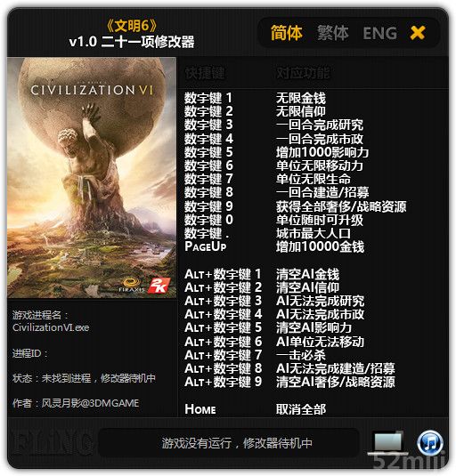The height and width of the screenshot is (476, 456).
Task: Switch language to ENG
Action: point(379,33)
